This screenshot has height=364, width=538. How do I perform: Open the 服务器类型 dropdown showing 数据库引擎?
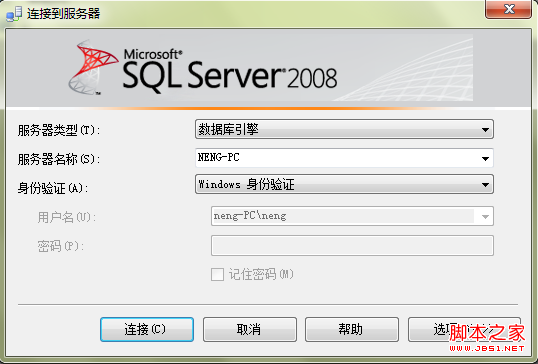click(344, 129)
